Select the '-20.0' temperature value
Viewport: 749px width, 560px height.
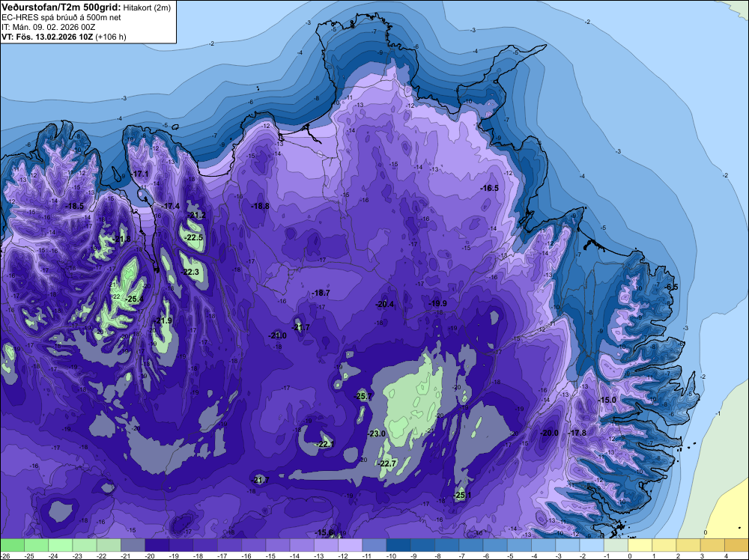(x=549, y=433)
